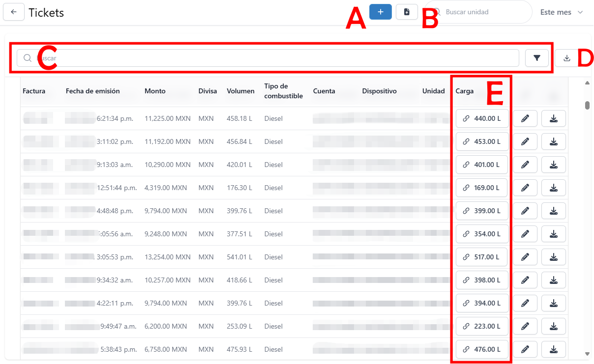594x364 pixels.
Task: Open the funnel filter button
Action: click(x=536, y=58)
